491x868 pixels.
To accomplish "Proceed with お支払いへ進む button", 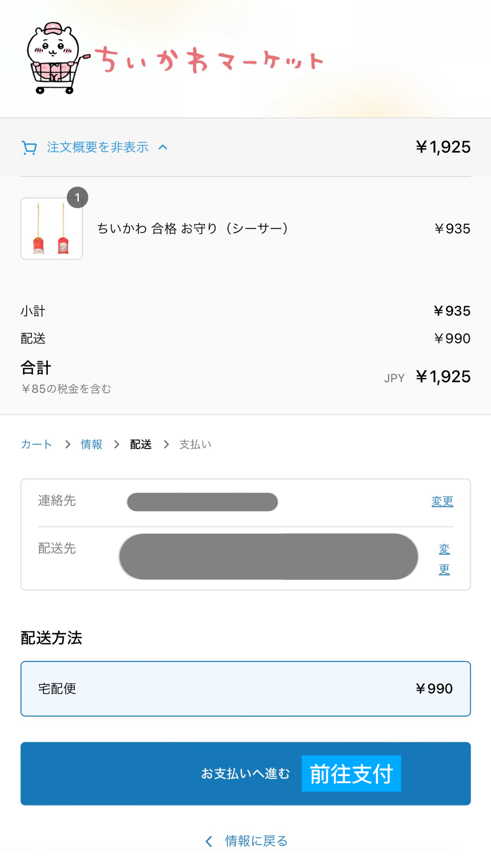I will (x=246, y=773).
